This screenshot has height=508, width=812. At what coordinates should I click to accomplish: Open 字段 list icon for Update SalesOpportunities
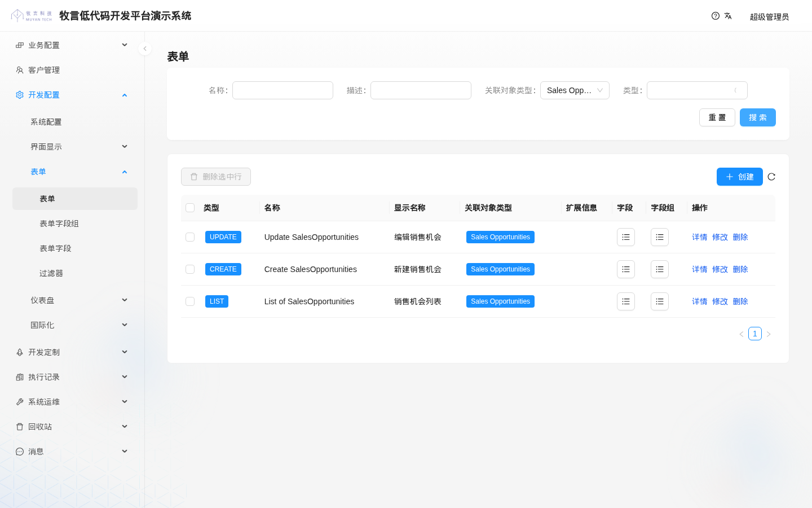(x=626, y=237)
